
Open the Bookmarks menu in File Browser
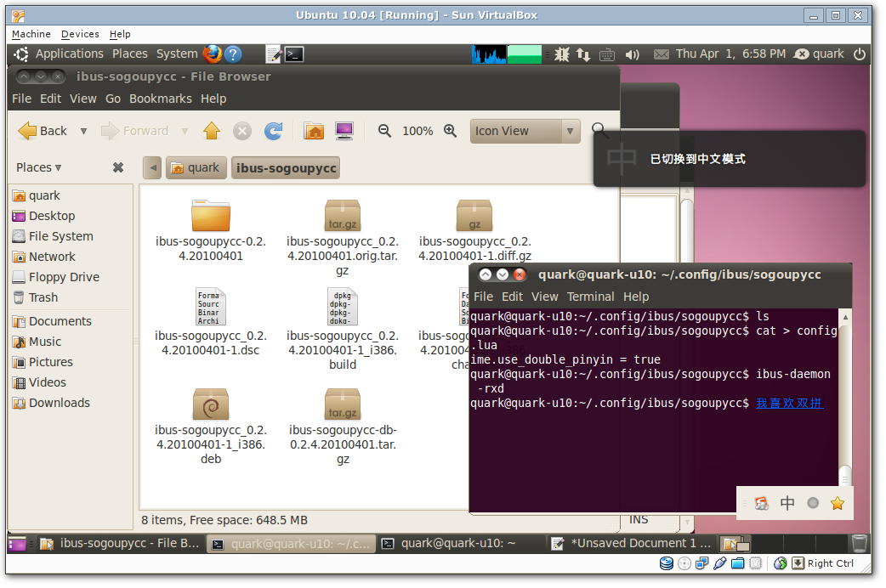tap(161, 99)
